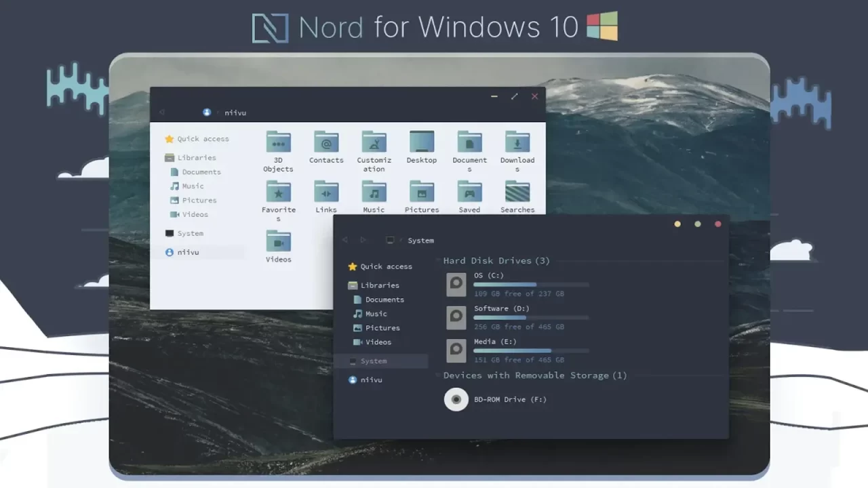The width and height of the screenshot is (868, 488).
Task: Go back in the System window
Action: (345, 240)
